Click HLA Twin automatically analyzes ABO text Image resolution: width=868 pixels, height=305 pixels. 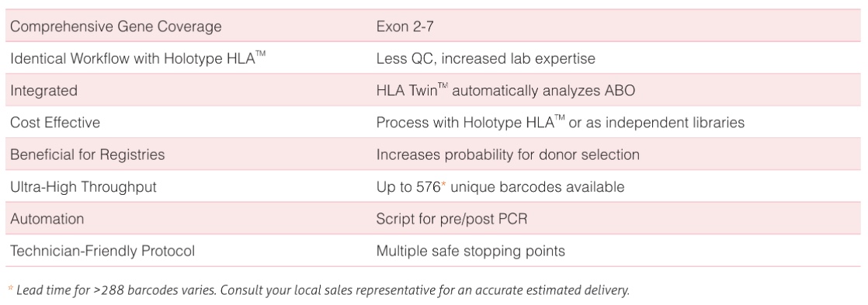505,90
